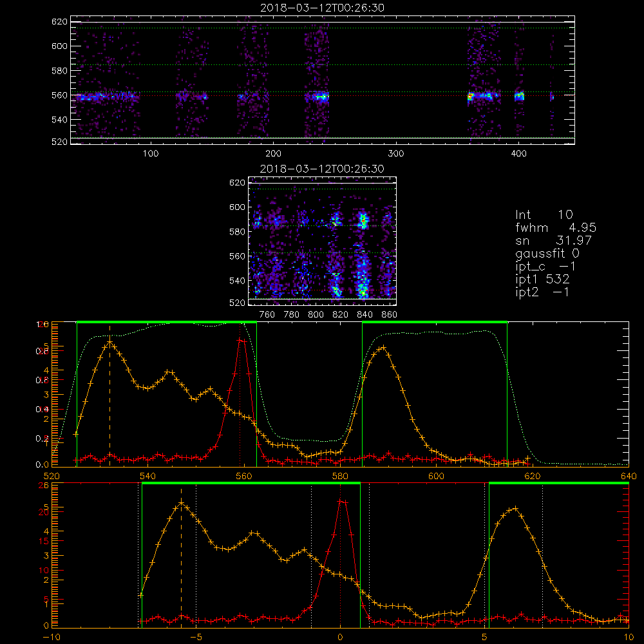Screen dimensions: 644x644
Task: Click the 840 x-axis label of middle image
Action: pyautogui.click(x=365, y=315)
